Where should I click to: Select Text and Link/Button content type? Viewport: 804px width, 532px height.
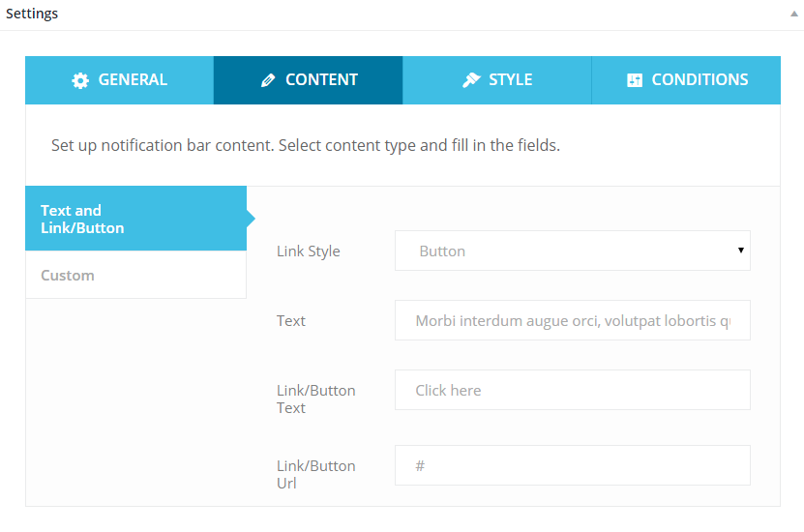pyautogui.click(x=135, y=219)
